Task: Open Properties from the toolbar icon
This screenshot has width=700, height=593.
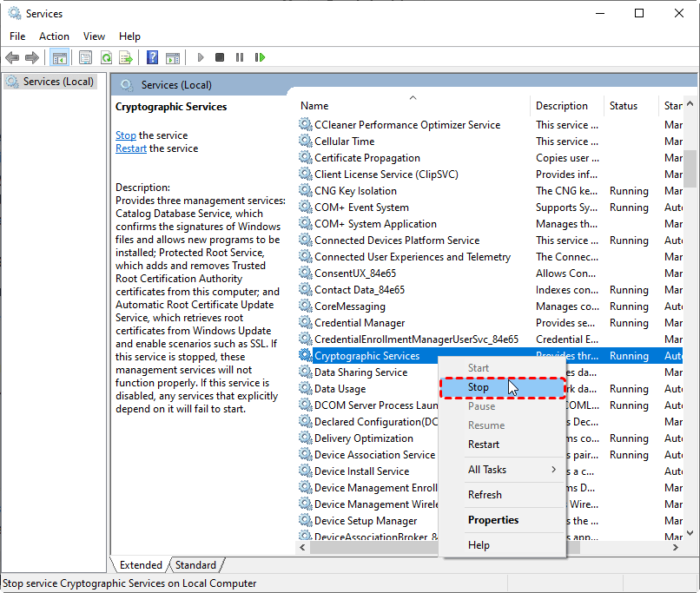Action: tap(85, 57)
